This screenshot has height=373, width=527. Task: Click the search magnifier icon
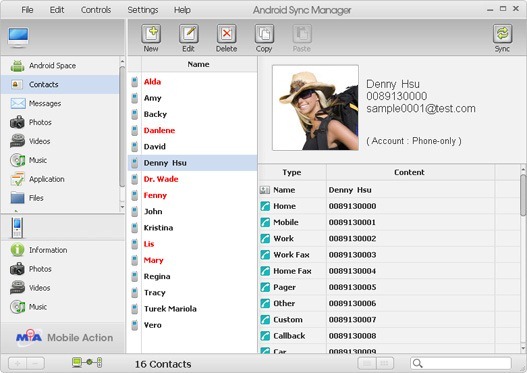pyautogui.click(x=417, y=363)
